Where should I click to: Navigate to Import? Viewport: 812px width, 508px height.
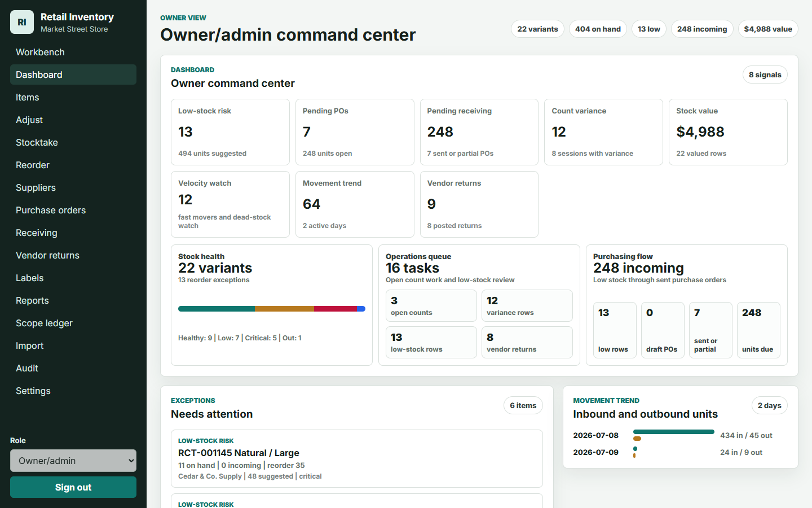(73, 345)
